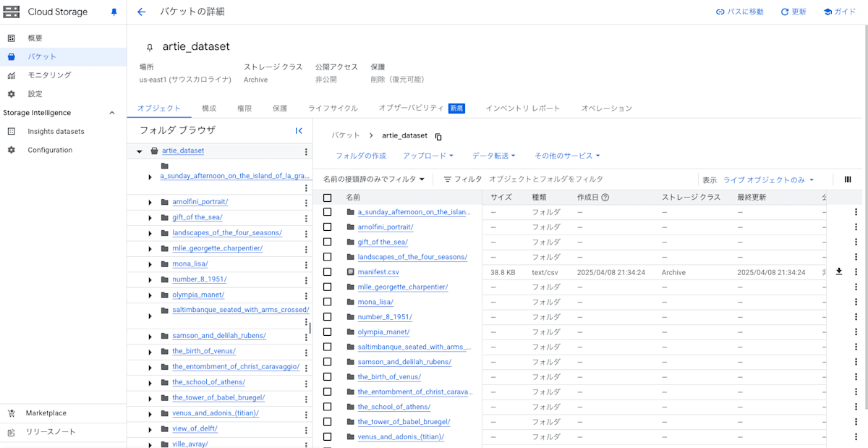The image size is (868, 448).
Task: Open the 名前の接頭辞のみでフィルタ dropdown
Action: [x=374, y=179]
